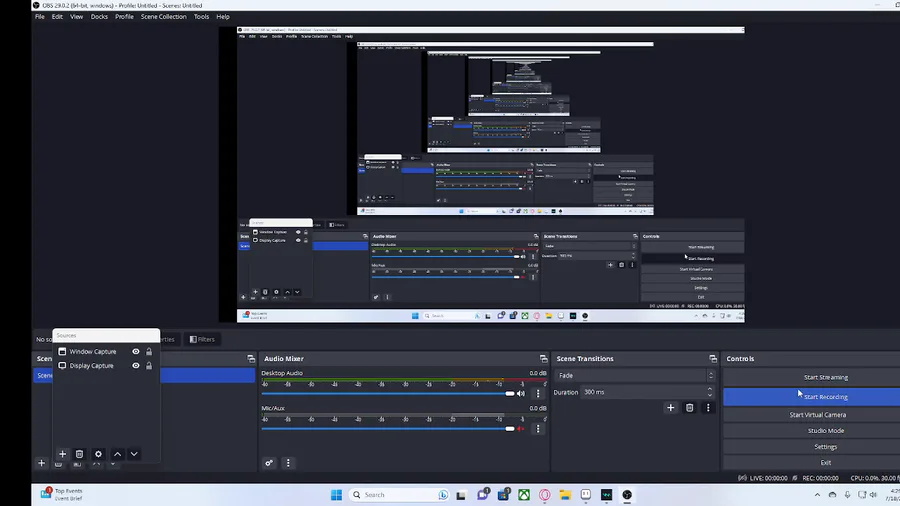Click REC: 00:00:00 status text

point(820,478)
